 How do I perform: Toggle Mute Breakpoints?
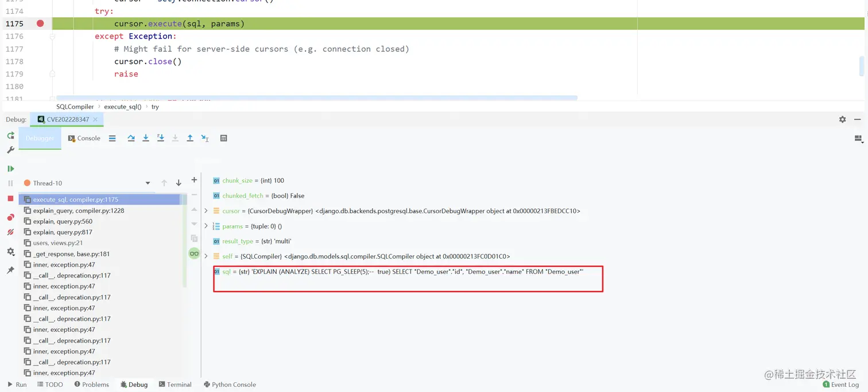point(10,232)
